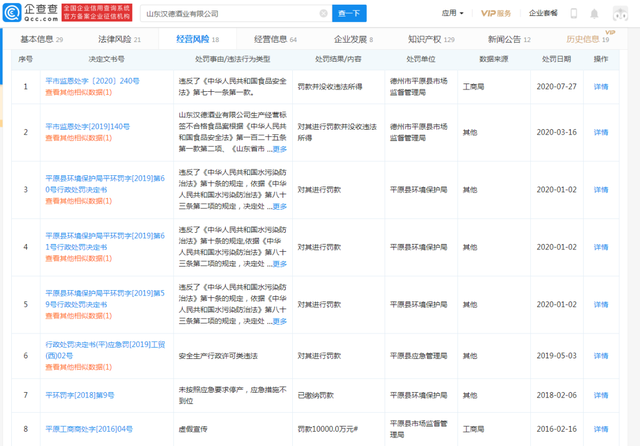
Task: Open 详情 for the 2020-07-27 penalty
Action: (601, 87)
